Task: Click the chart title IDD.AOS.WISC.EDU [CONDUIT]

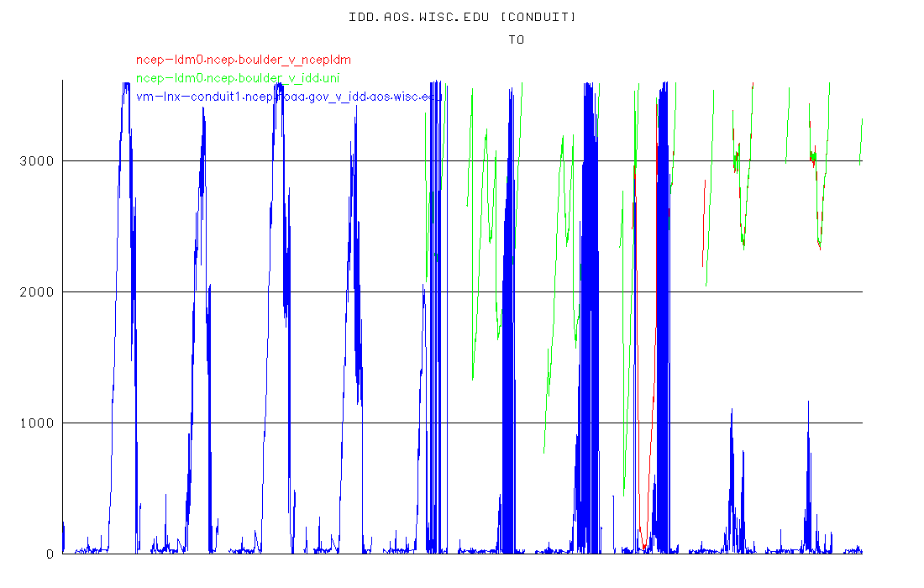Action: (x=463, y=17)
